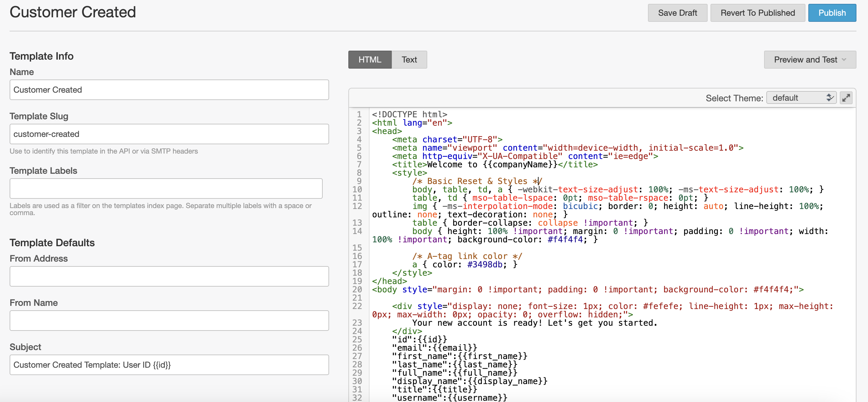Click Revert To Published button

(x=757, y=13)
